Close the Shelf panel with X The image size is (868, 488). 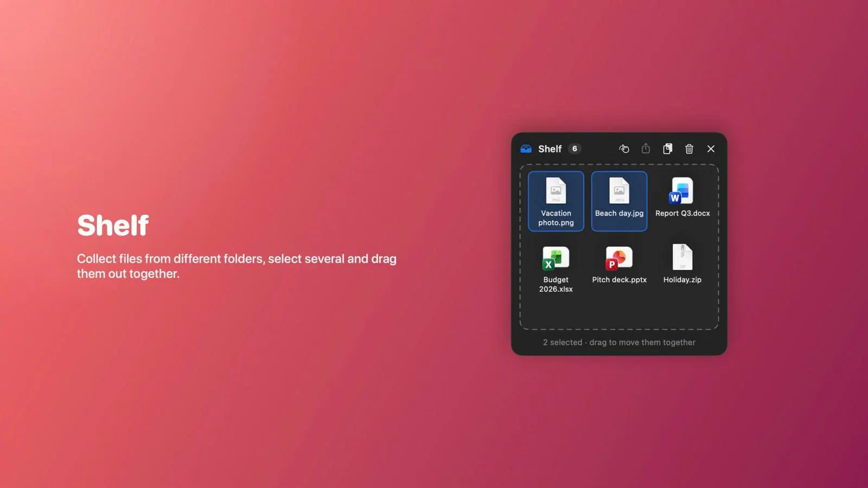[x=711, y=149]
